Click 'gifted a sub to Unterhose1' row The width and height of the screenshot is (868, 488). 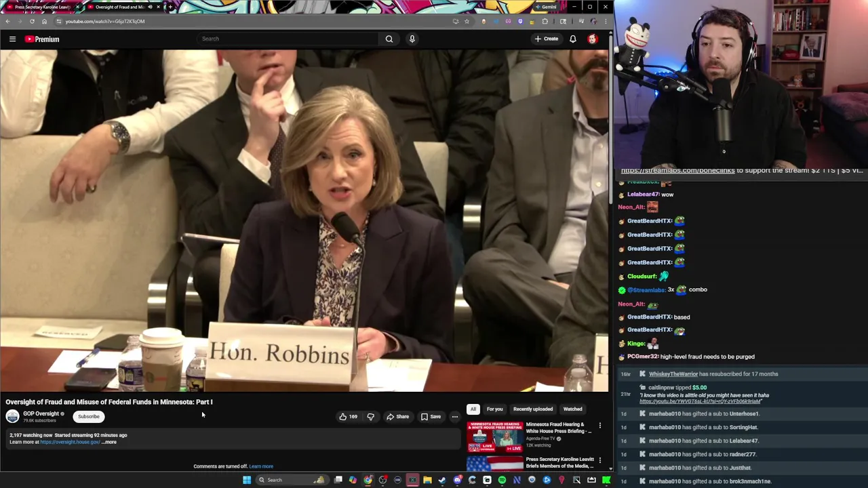pyautogui.click(x=743, y=413)
